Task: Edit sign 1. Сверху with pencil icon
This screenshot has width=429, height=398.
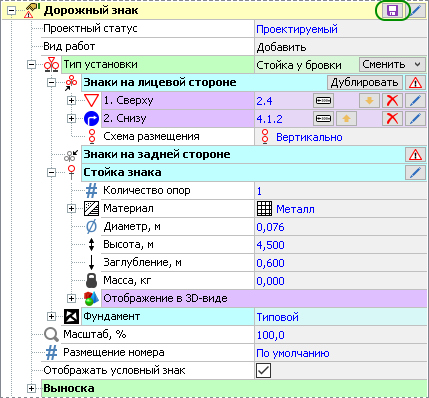Action: (415, 100)
